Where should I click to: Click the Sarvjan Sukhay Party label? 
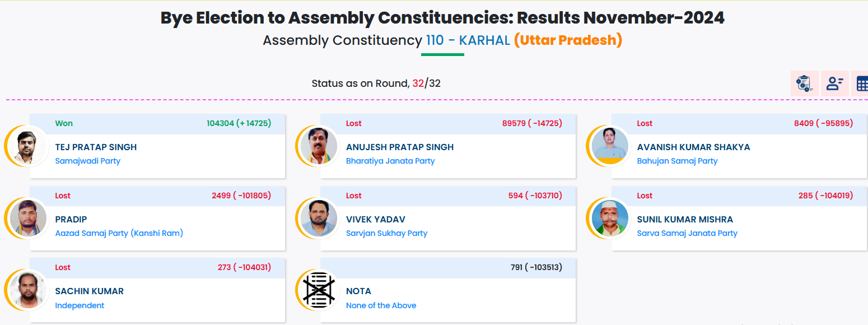click(x=386, y=233)
